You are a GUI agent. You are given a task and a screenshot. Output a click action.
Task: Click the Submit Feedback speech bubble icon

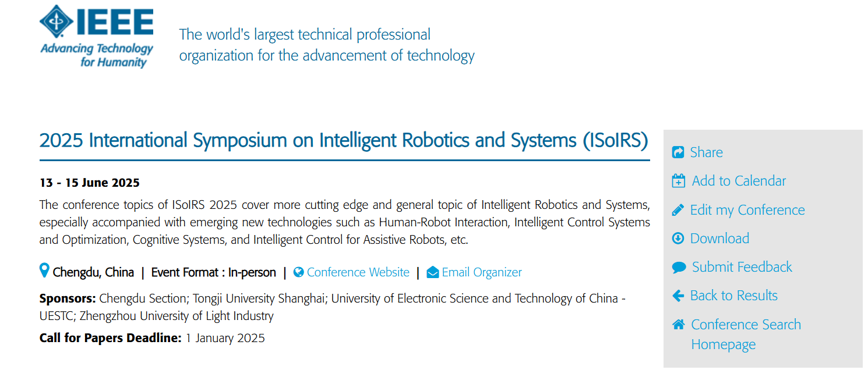[679, 268]
